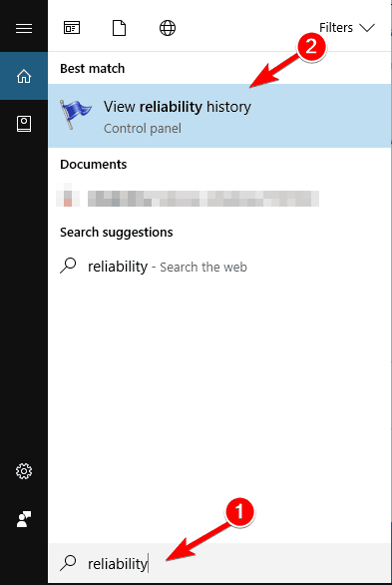Open the Settings gear icon
The width and height of the screenshot is (392, 585).
(x=24, y=471)
